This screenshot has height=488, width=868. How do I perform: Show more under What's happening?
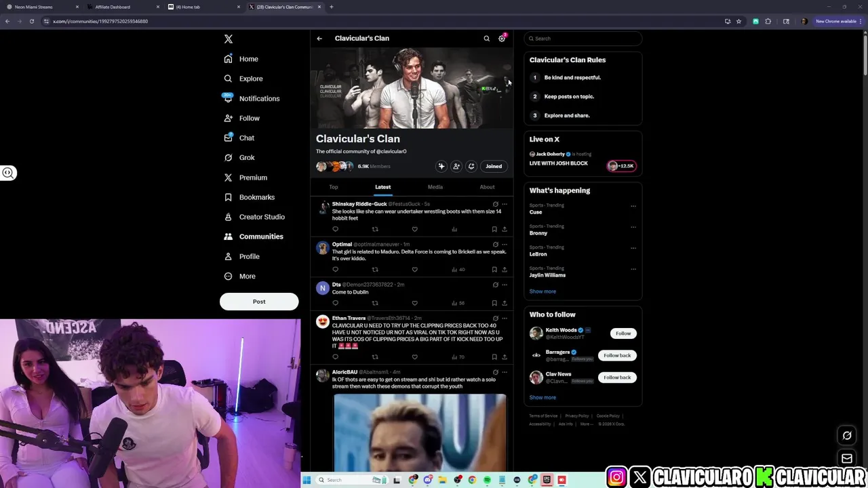542,291
